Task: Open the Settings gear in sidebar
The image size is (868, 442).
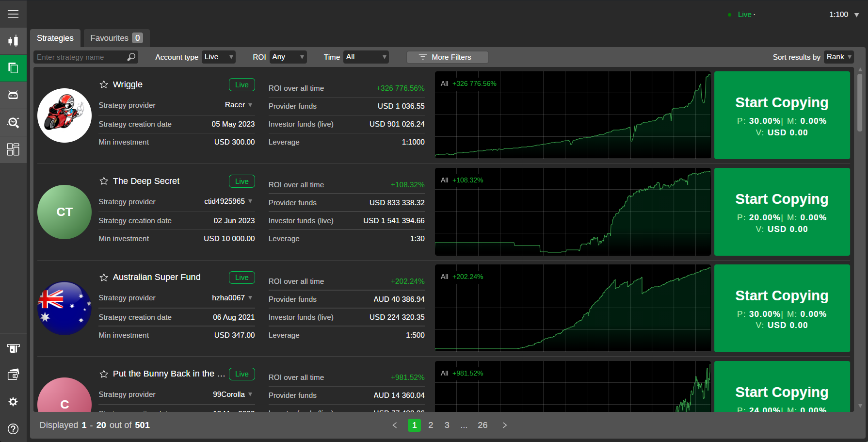Action: (x=13, y=402)
